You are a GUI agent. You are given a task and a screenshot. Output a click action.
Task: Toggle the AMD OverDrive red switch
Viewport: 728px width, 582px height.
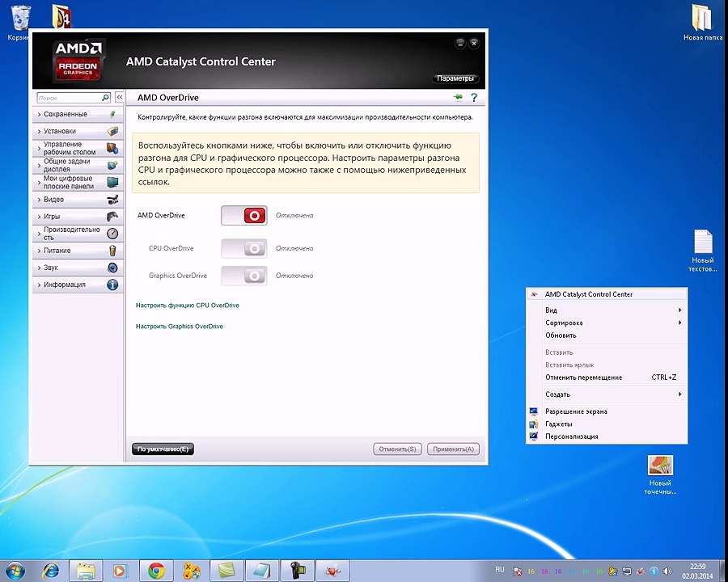[244, 215]
